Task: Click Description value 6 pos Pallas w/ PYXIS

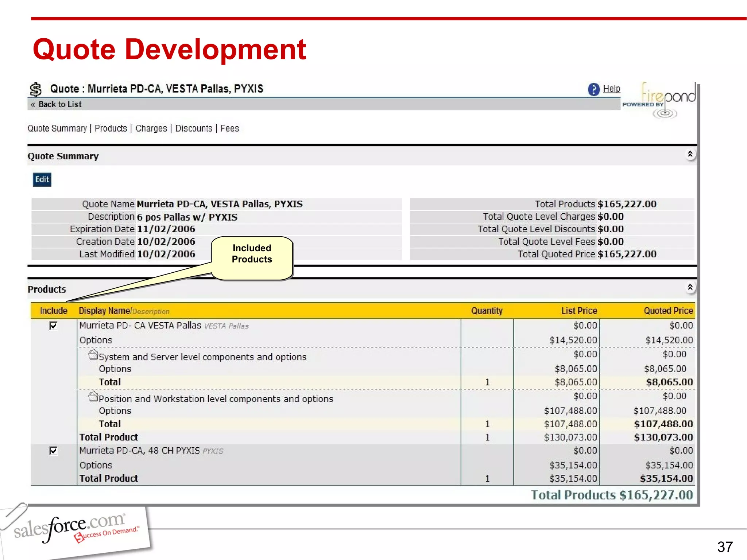Action: pyautogui.click(x=187, y=217)
